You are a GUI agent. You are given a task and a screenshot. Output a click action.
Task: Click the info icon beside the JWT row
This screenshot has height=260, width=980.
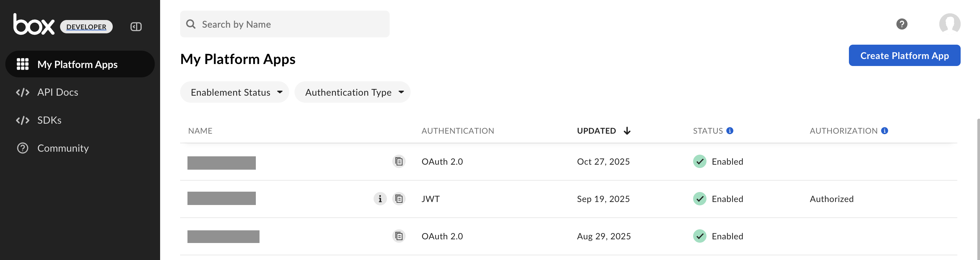click(x=380, y=198)
